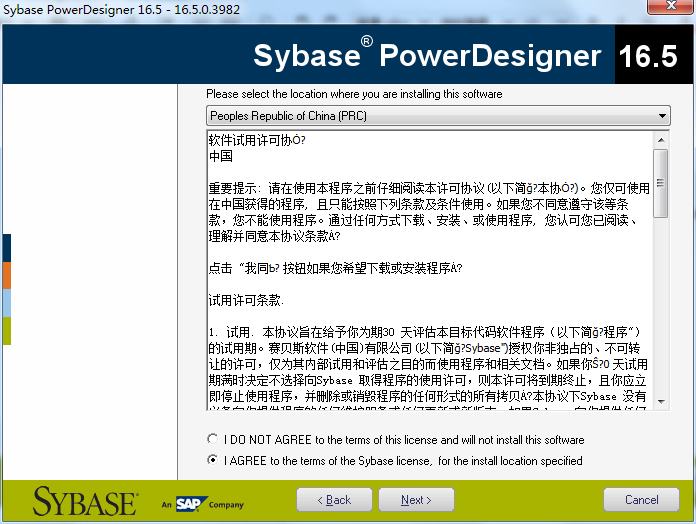Select the I DO NOT AGREE radio button
696x524 pixels.
(x=213, y=439)
